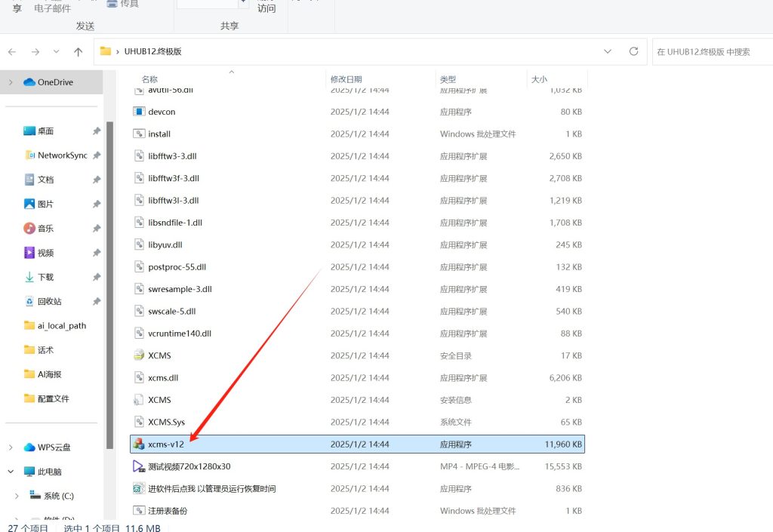Image resolution: width=773 pixels, height=532 pixels.
Task: Unpin NetworkSync using its pin icon
Action: pyautogui.click(x=97, y=155)
